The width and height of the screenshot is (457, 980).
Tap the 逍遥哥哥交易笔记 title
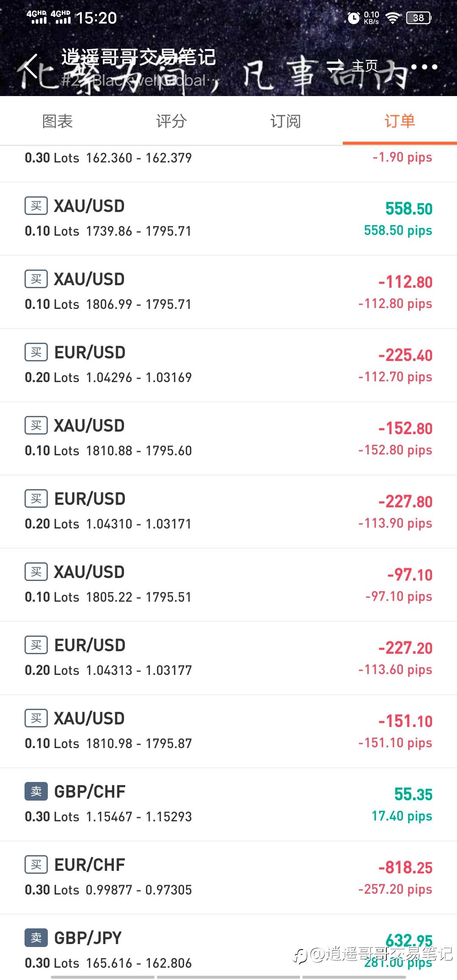[138, 57]
